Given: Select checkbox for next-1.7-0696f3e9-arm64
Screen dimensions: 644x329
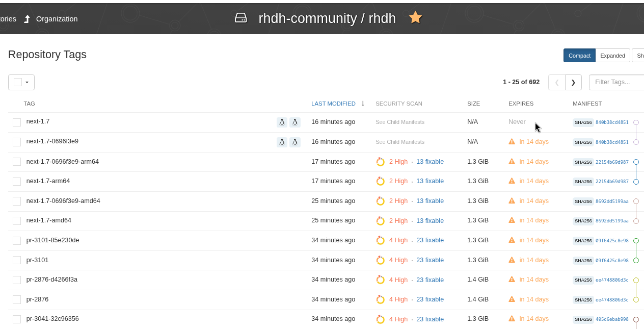Looking at the screenshot, I should coord(17,162).
